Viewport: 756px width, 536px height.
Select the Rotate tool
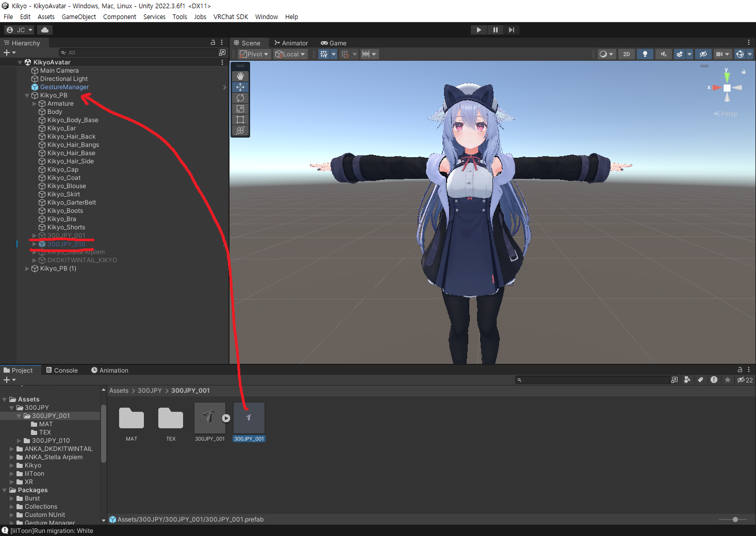tap(240, 98)
